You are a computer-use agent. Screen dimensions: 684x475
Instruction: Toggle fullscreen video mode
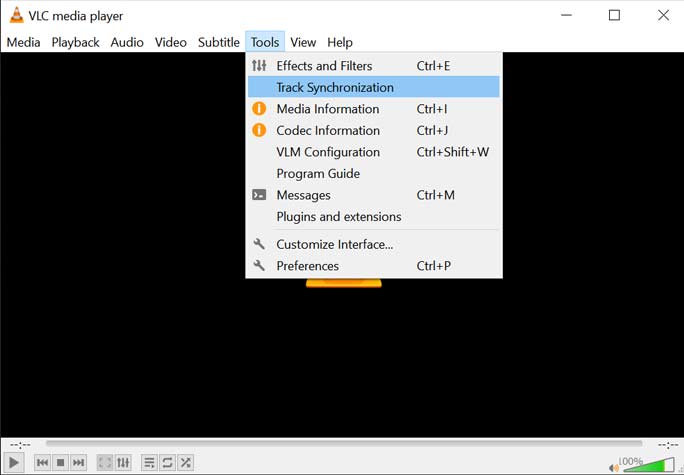tap(105, 462)
